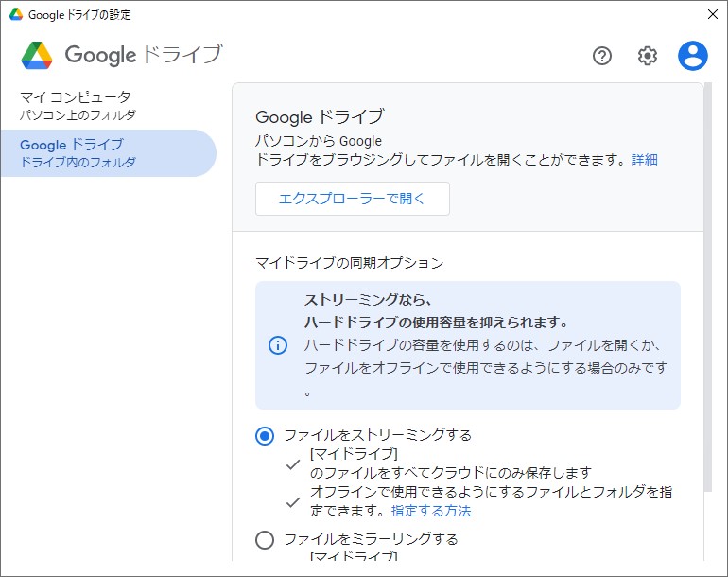Click the info icon in streaming notice
This screenshot has height=577, width=728.
278,345
